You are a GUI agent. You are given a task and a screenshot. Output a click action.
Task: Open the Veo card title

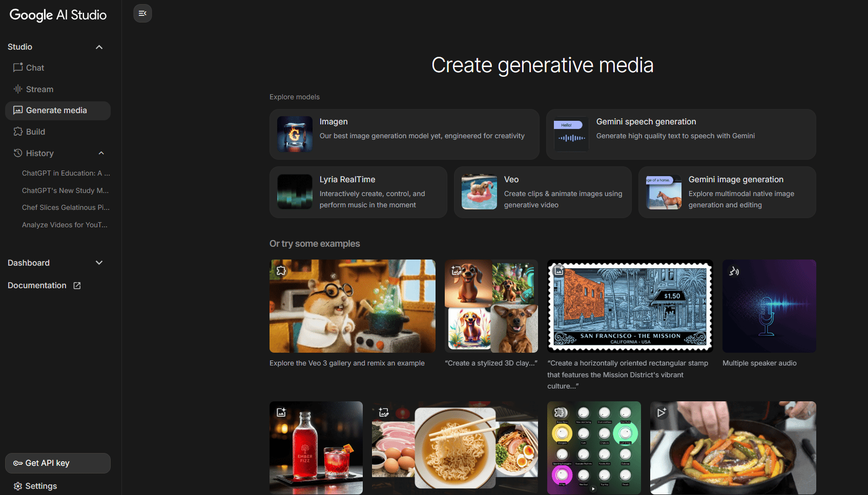pos(511,180)
